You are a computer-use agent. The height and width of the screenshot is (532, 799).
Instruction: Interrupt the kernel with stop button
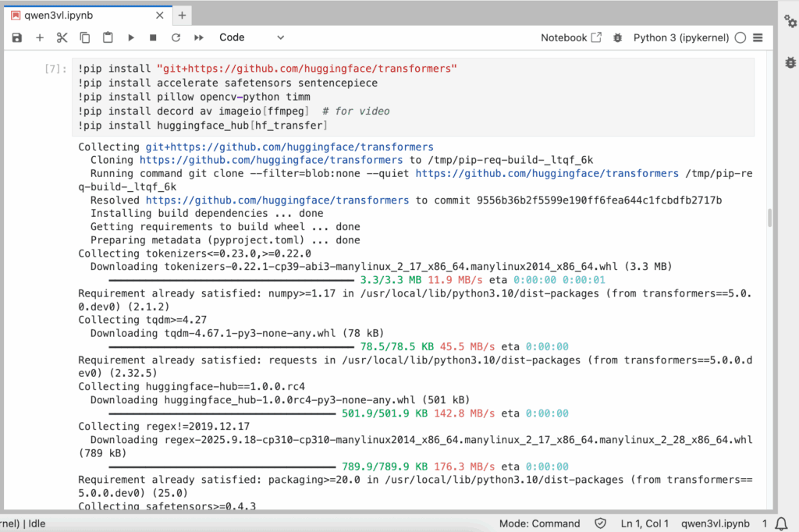point(153,37)
